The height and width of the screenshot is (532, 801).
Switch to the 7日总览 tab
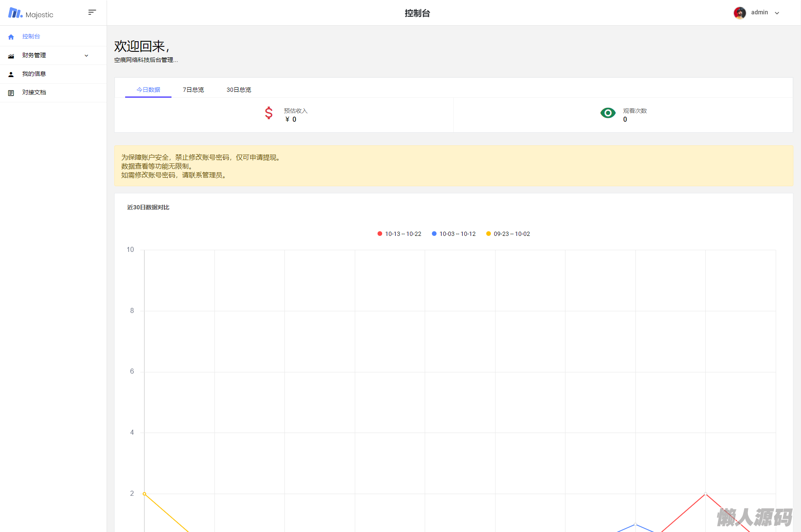point(193,90)
